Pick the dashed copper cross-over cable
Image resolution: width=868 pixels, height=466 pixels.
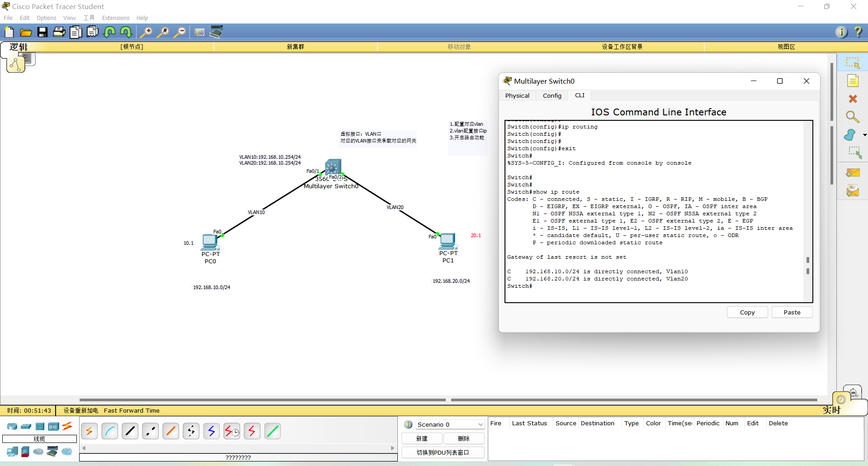[x=151, y=431]
